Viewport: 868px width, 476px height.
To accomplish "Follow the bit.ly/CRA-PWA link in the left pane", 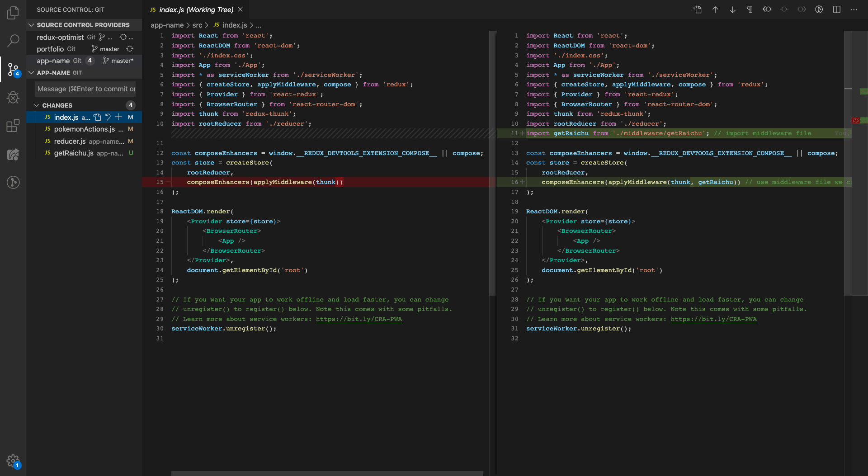I will (x=359, y=319).
